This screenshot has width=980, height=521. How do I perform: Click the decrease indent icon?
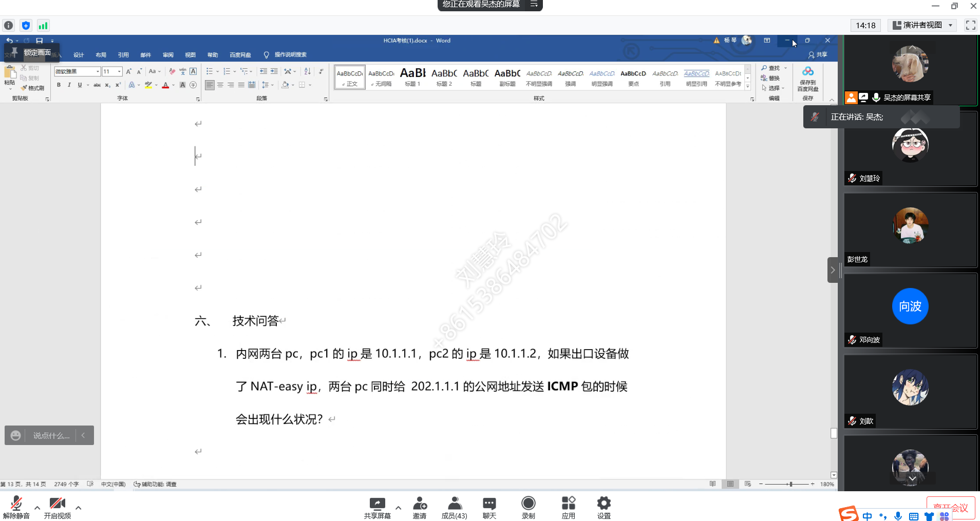click(263, 71)
